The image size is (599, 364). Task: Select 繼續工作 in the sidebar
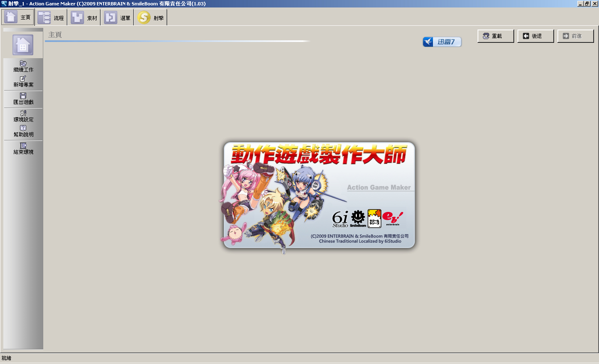[x=23, y=66]
